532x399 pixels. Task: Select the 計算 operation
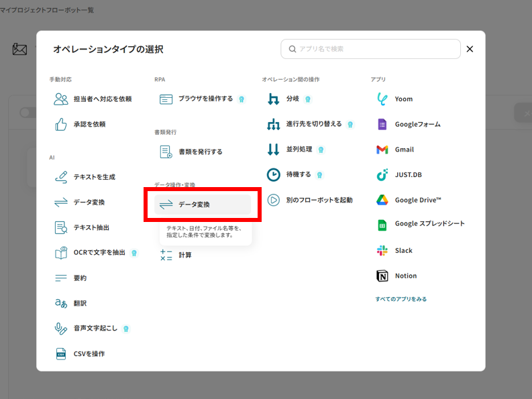point(184,255)
